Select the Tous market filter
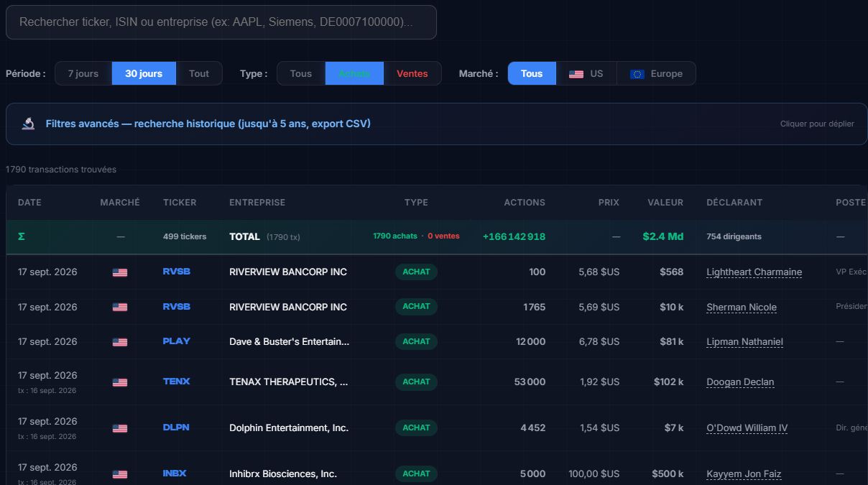The height and width of the screenshot is (485, 868). coord(532,73)
